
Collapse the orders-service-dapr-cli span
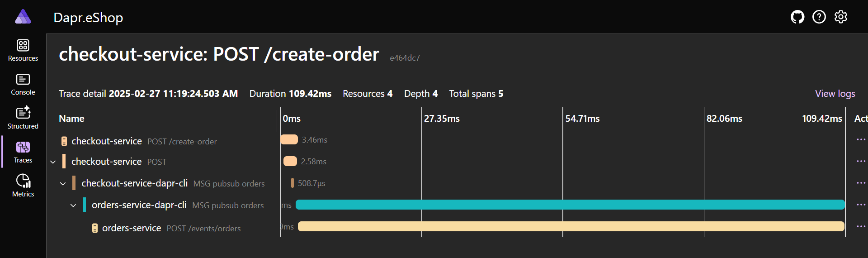[73, 205]
